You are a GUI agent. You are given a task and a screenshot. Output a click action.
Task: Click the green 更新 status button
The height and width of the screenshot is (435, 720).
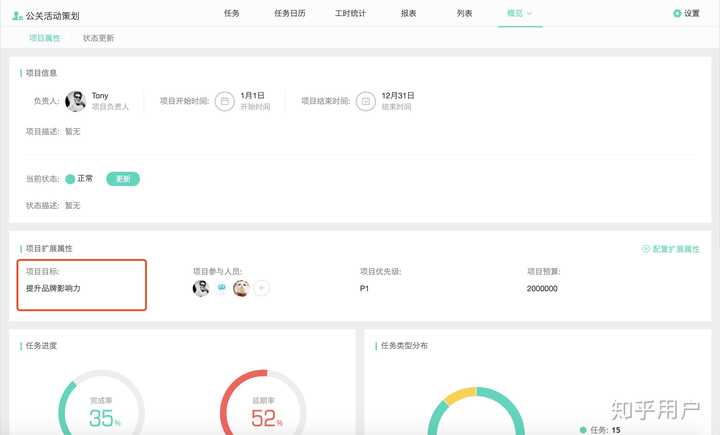pos(123,179)
